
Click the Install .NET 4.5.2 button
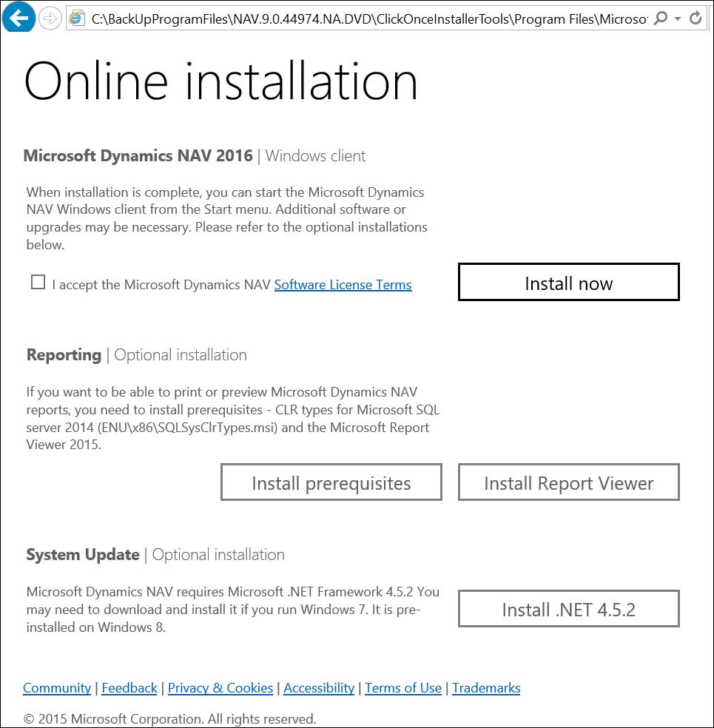pos(568,608)
